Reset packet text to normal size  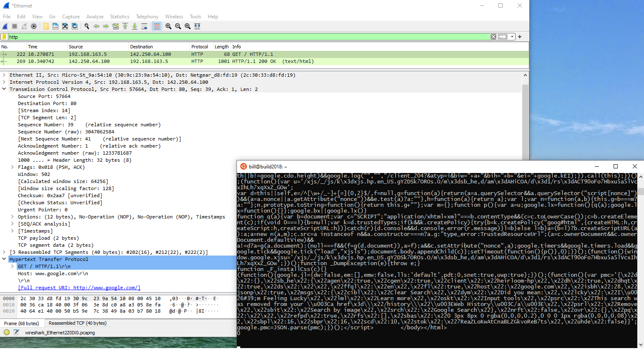(188, 26)
